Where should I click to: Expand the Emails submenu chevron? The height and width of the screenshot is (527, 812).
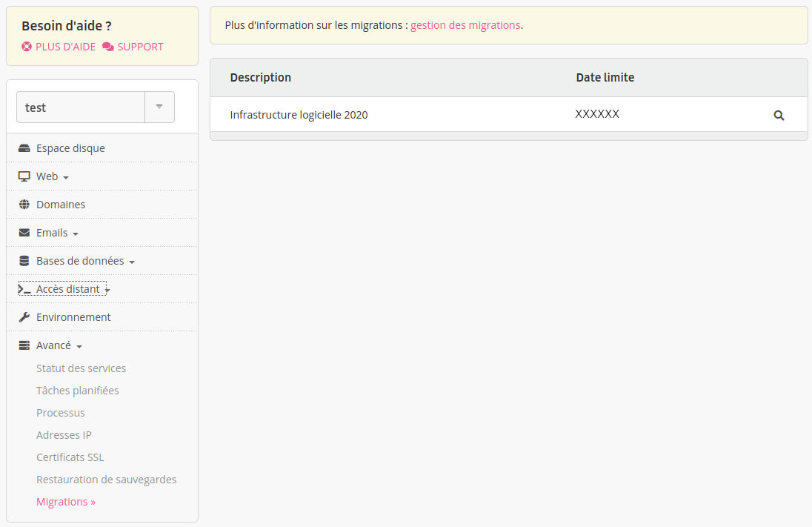click(x=77, y=233)
